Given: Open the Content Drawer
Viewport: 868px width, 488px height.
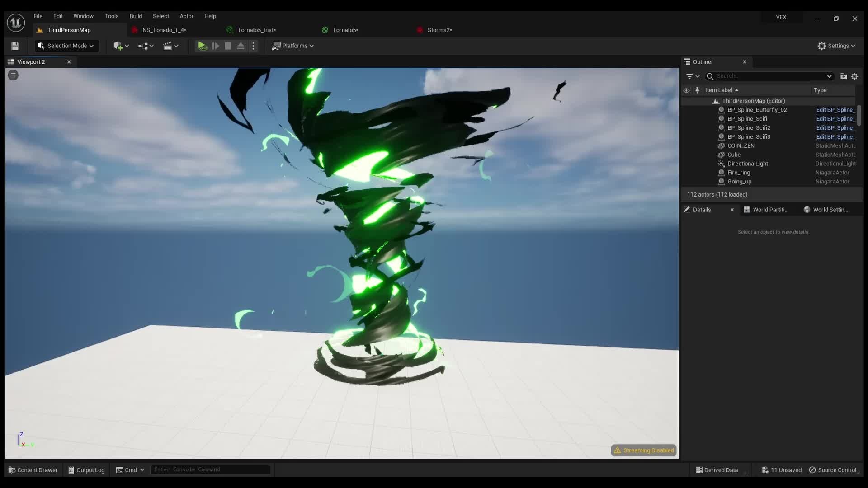Looking at the screenshot, I should (x=33, y=469).
